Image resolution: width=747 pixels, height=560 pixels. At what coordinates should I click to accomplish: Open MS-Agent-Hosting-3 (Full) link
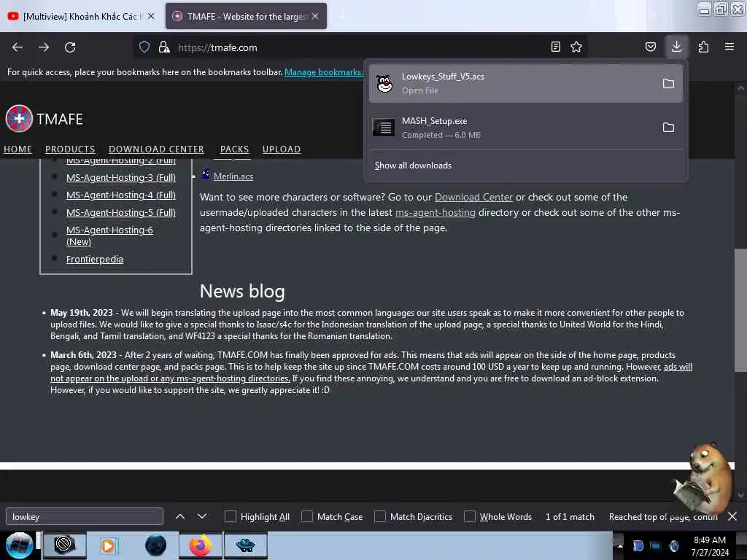pyautogui.click(x=121, y=178)
